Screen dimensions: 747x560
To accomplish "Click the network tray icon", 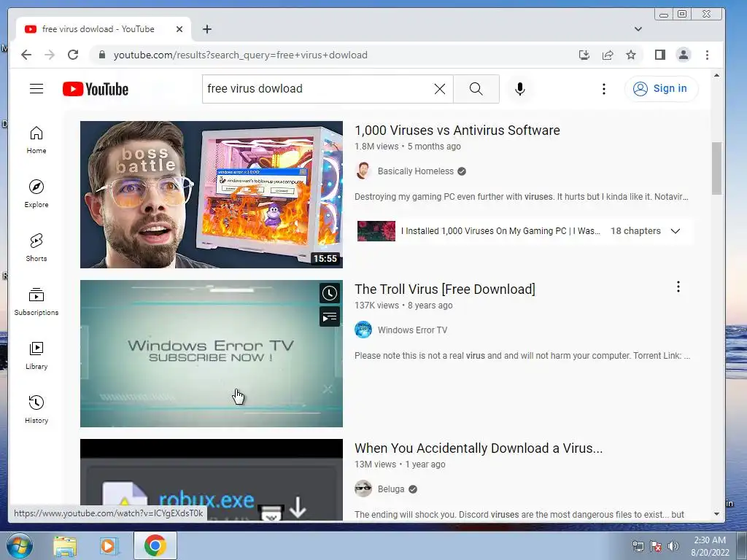I will click(638, 546).
